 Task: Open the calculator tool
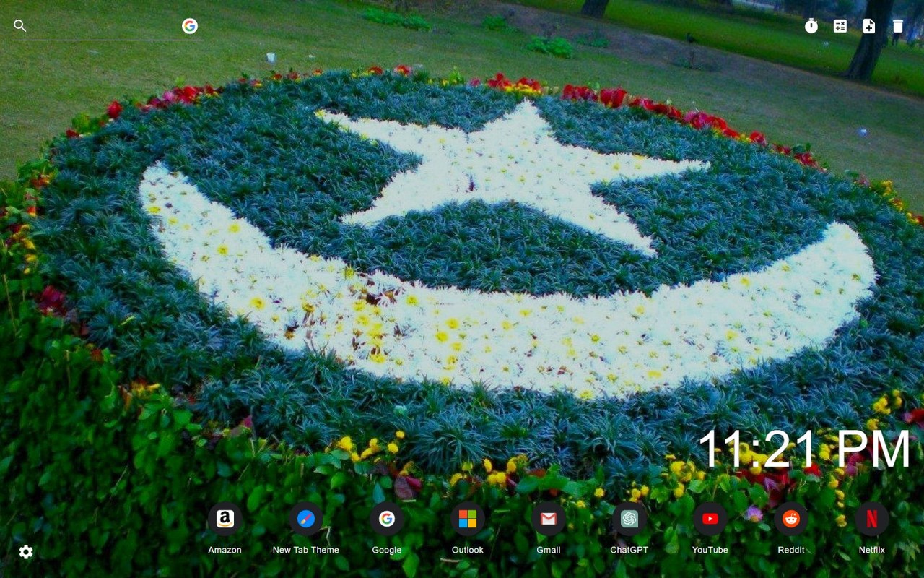tap(840, 26)
